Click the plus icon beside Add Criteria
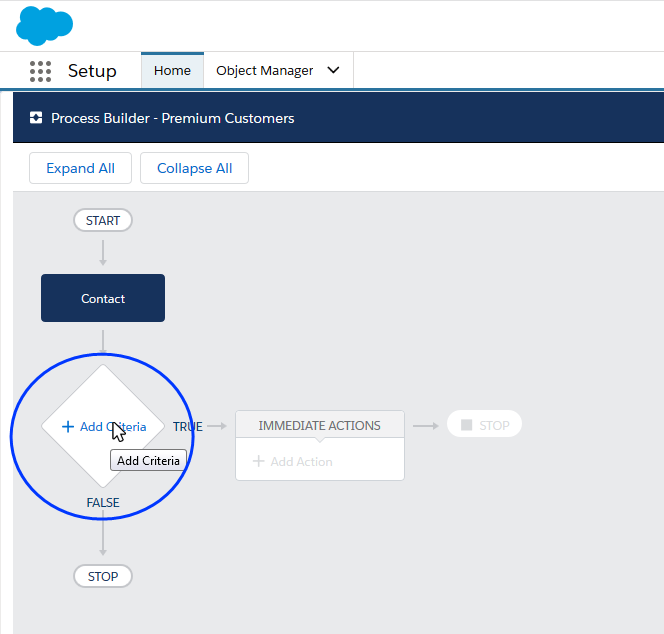The width and height of the screenshot is (664, 634). 68,426
